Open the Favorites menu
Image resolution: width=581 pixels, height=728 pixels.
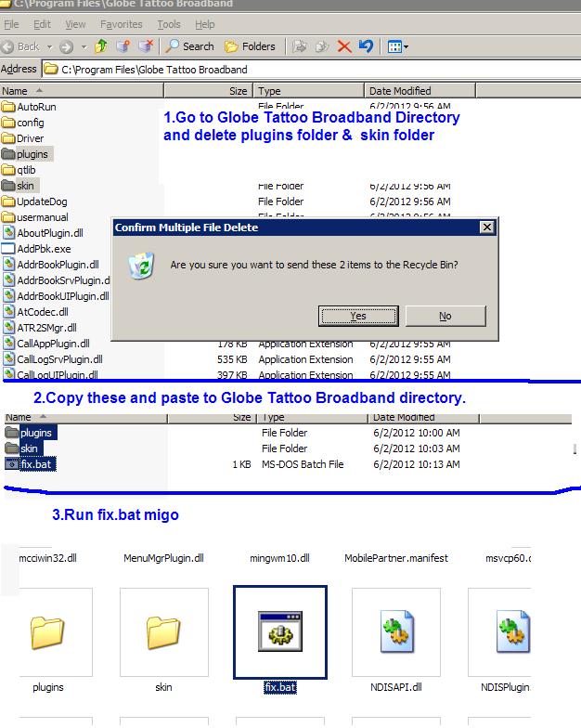point(121,24)
